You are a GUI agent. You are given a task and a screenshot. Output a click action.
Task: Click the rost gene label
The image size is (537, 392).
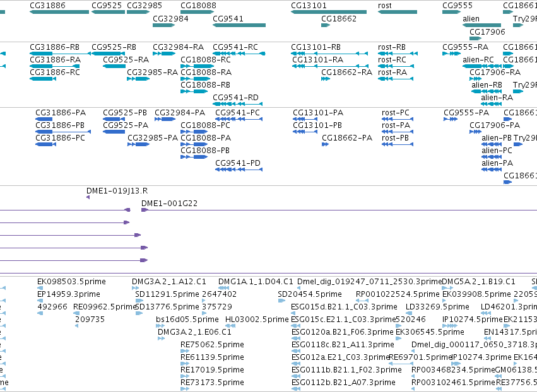click(384, 6)
